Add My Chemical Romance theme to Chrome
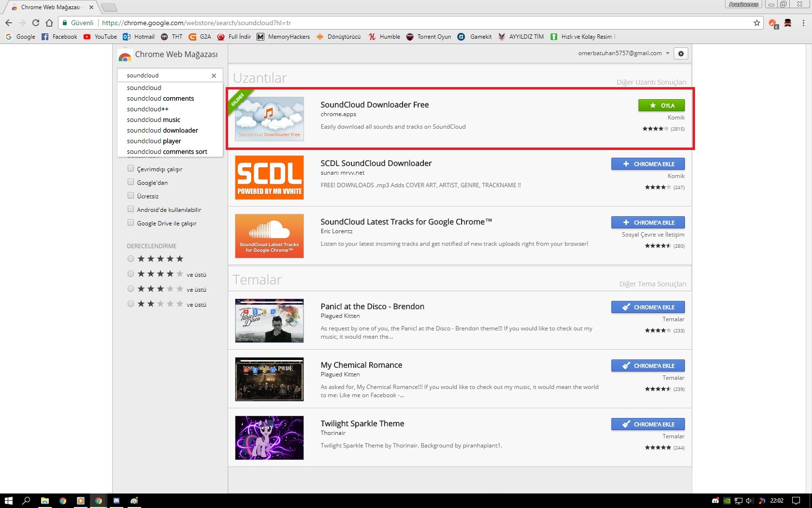 tap(648, 366)
